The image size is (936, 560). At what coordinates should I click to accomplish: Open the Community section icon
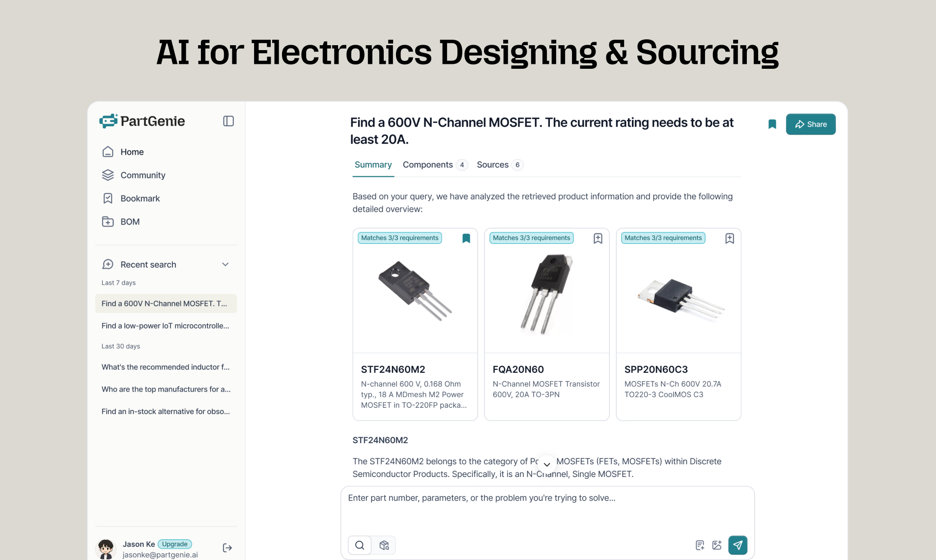[108, 175]
